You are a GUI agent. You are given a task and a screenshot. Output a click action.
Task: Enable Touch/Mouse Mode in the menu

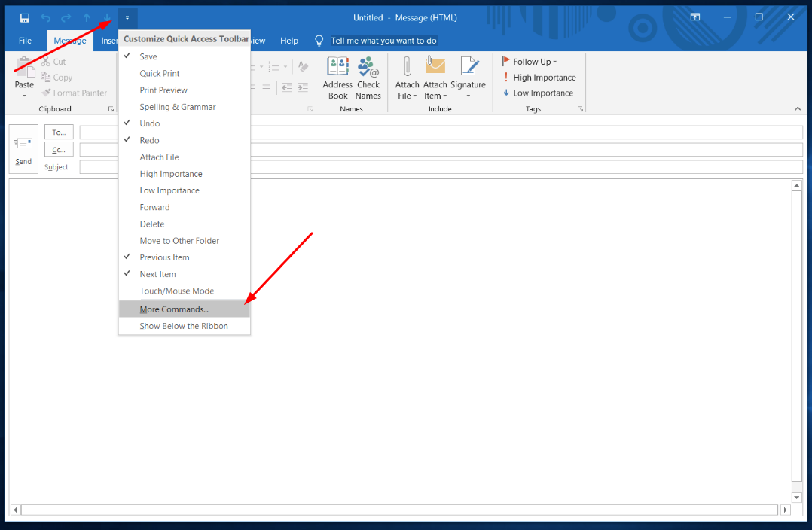coord(185,291)
